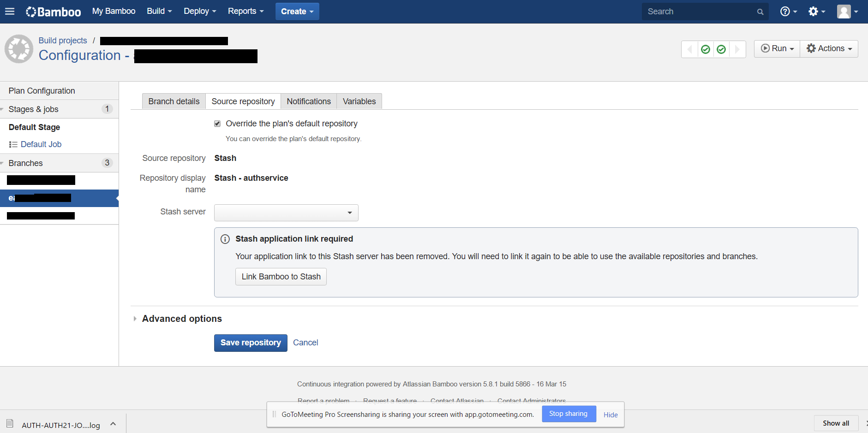Open the help question-mark menu
This screenshot has width=868, height=433.
[788, 12]
